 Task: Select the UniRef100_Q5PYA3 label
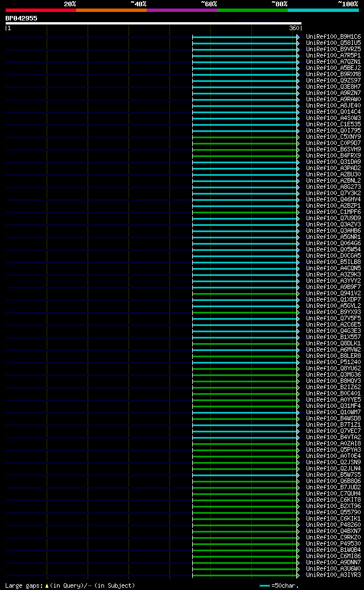pyautogui.click(x=333, y=450)
